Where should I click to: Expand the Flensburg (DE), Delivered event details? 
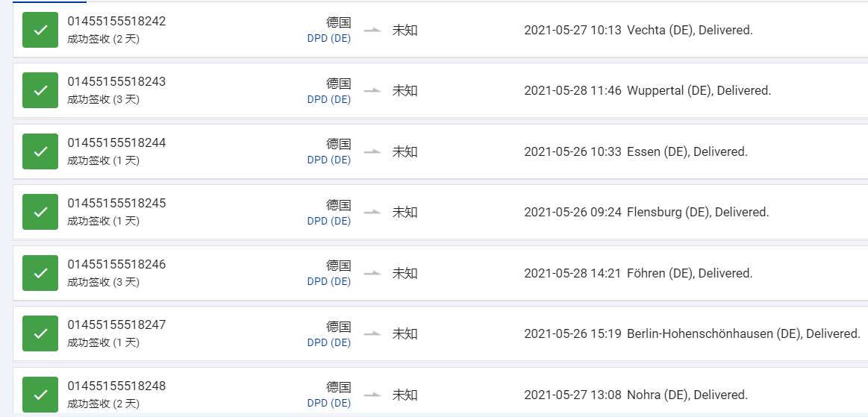646,212
